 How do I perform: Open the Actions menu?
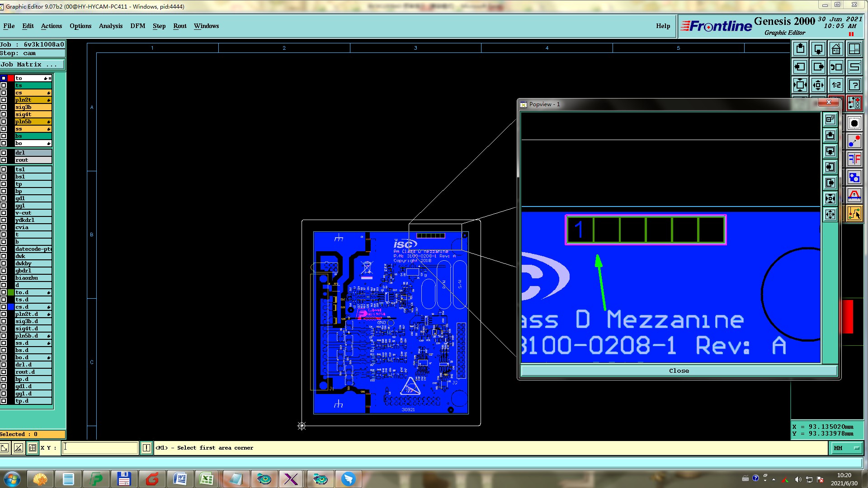point(52,26)
